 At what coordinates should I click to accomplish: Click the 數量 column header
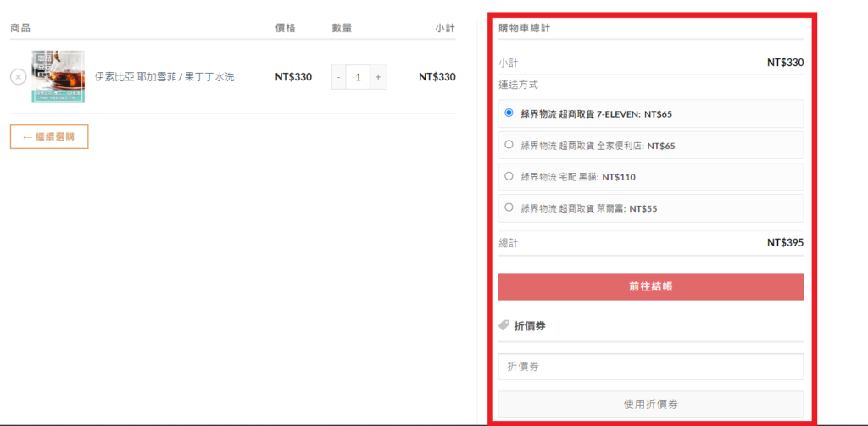(342, 28)
